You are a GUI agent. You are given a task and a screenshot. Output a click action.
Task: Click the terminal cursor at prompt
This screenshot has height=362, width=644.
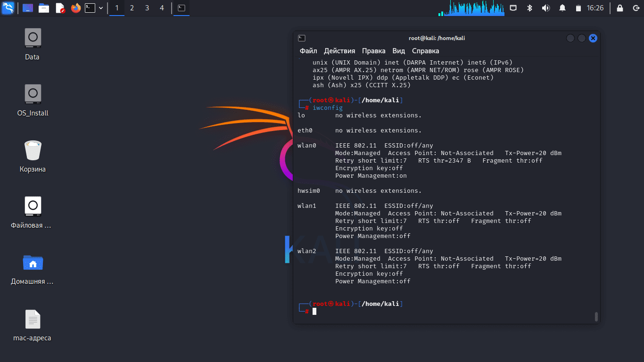314,312
